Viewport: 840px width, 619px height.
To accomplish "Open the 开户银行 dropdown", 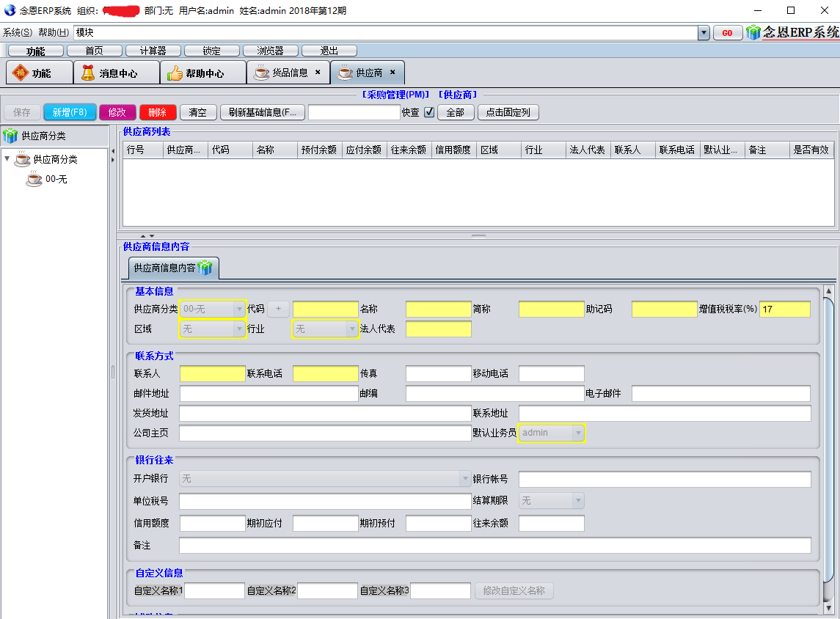I will 465,479.
